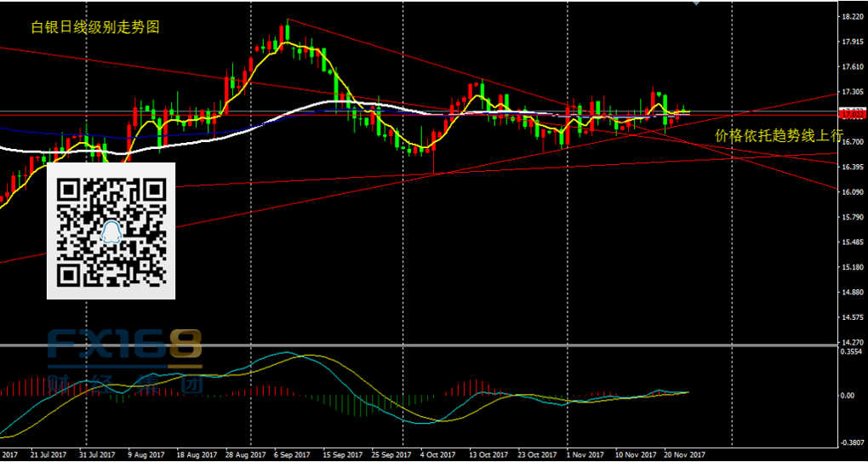Click the 18.220 price axis label
868x462 pixels.
851,16
